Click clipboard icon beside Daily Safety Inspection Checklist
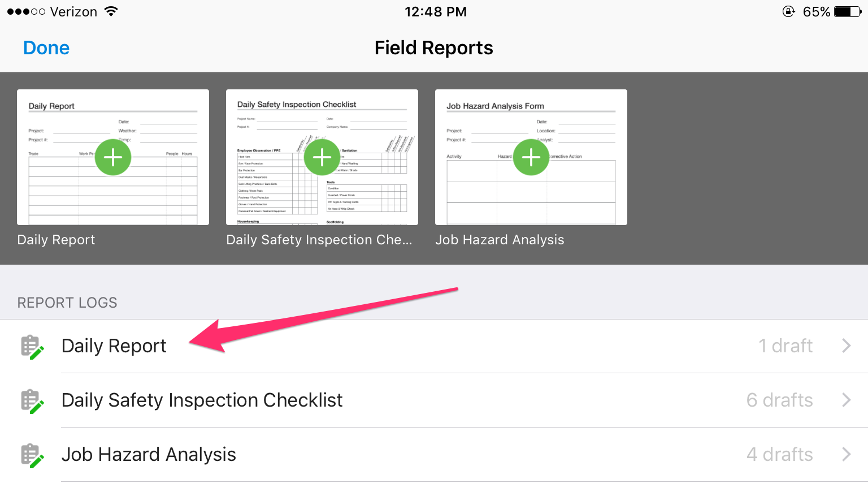The image size is (868, 492). (32, 401)
